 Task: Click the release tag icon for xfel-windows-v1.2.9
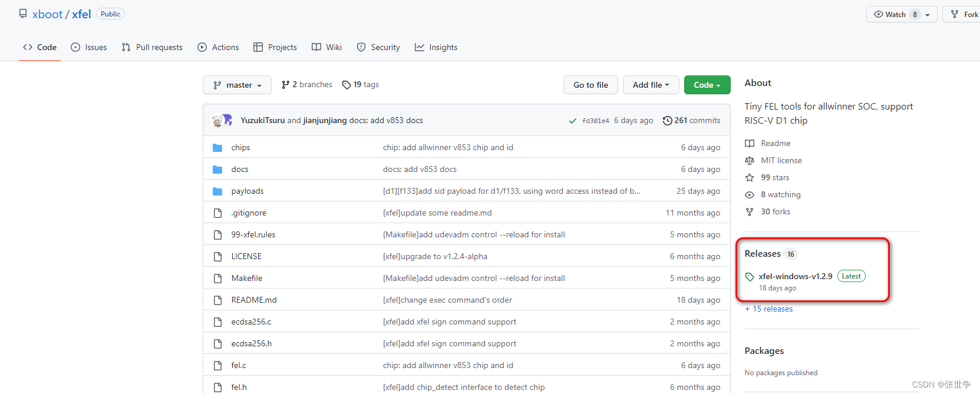(x=750, y=277)
